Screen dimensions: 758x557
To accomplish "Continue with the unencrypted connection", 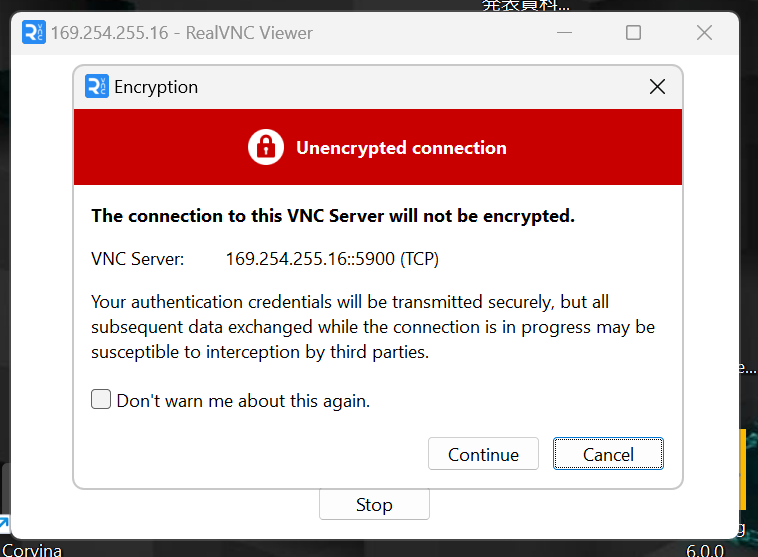I will (483, 454).
